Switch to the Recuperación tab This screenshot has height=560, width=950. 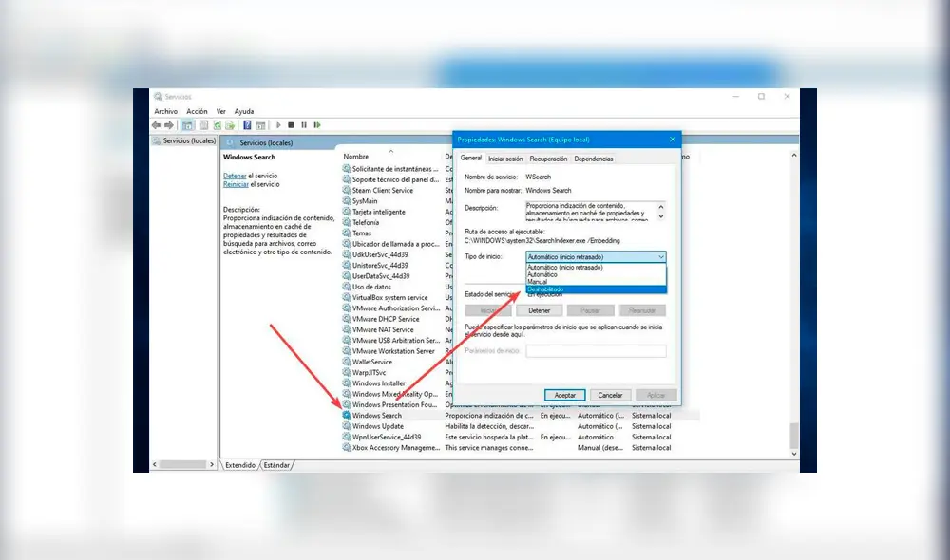[x=548, y=159]
